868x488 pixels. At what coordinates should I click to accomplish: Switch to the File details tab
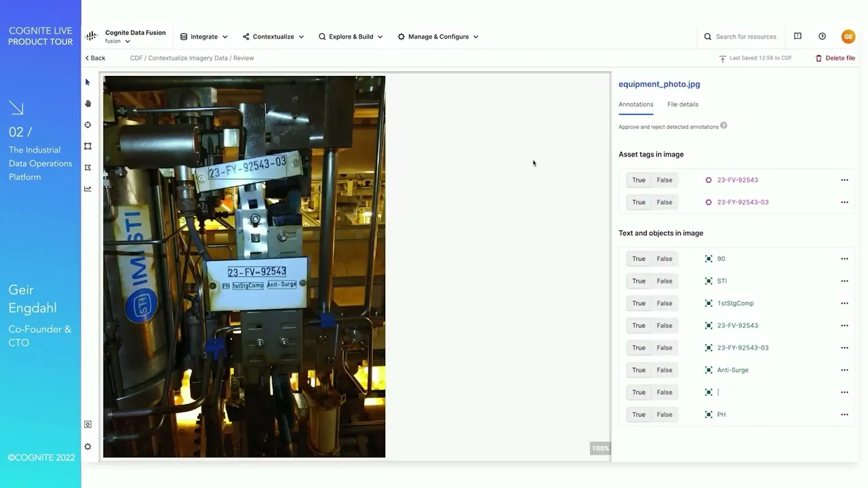point(683,104)
